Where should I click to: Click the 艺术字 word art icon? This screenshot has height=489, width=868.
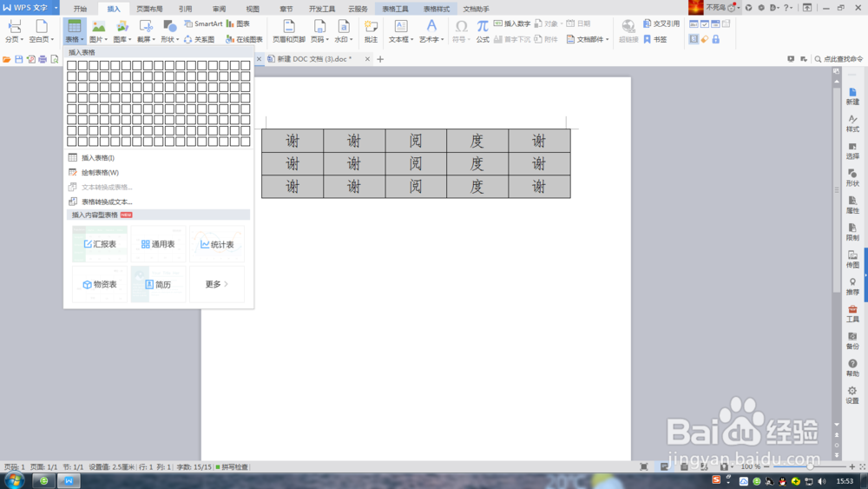pyautogui.click(x=431, y=26)
